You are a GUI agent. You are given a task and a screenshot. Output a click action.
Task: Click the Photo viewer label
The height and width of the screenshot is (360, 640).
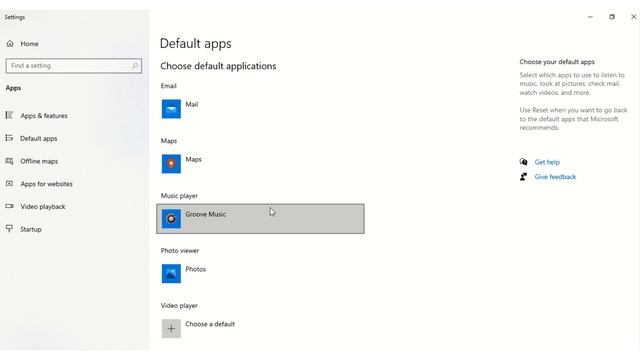point(180,251)
